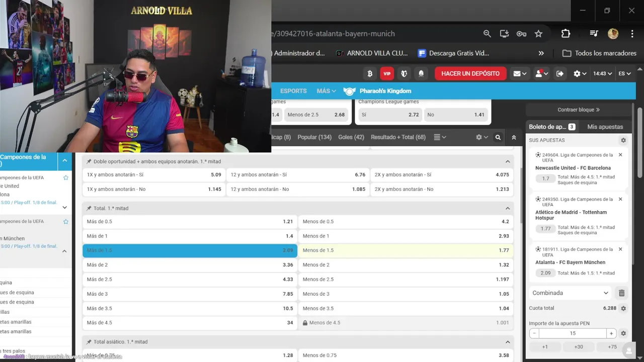The height and width of the screenshot is (362, 644).
Task: Click the install app icon in the address bar
Action: click(504, 34)
